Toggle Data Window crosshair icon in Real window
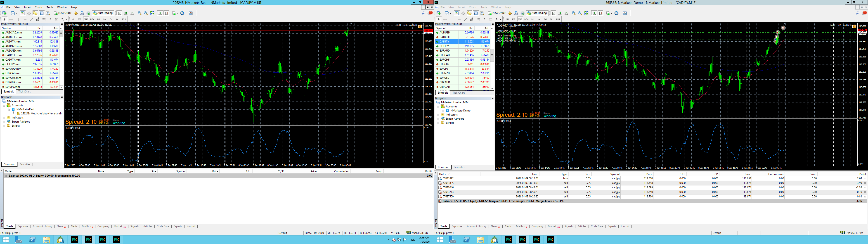 29,13
